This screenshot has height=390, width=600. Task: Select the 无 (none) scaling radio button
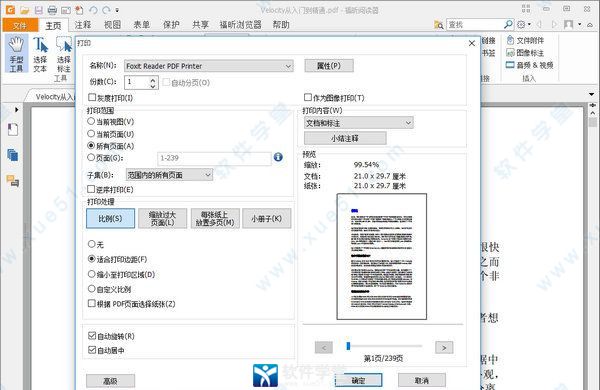(x=91, y=244)
